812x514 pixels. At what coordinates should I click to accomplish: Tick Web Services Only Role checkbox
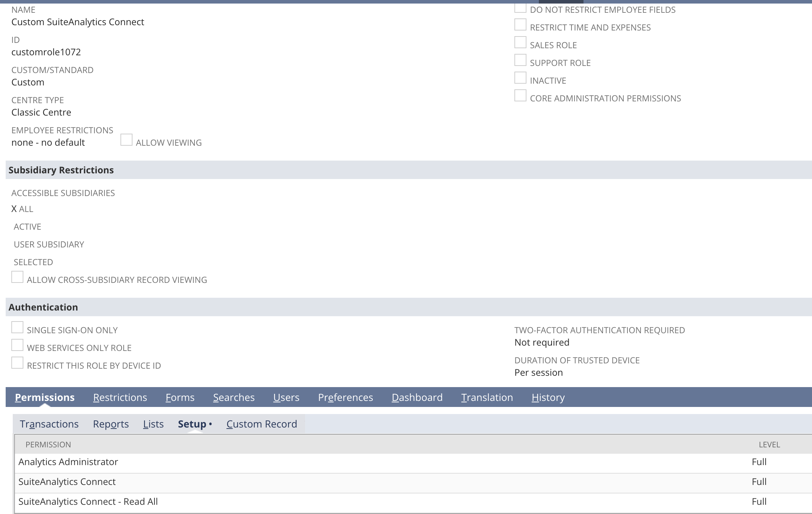[x=17, y=345]
